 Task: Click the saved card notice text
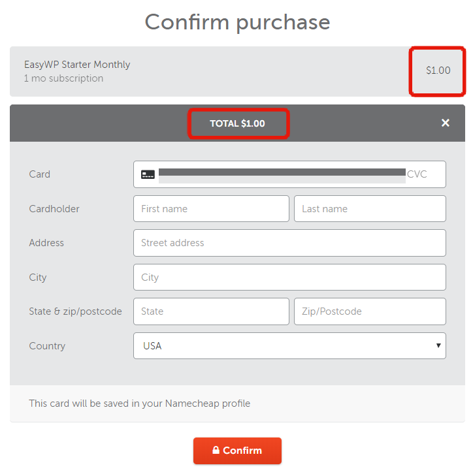click(139, 404)
